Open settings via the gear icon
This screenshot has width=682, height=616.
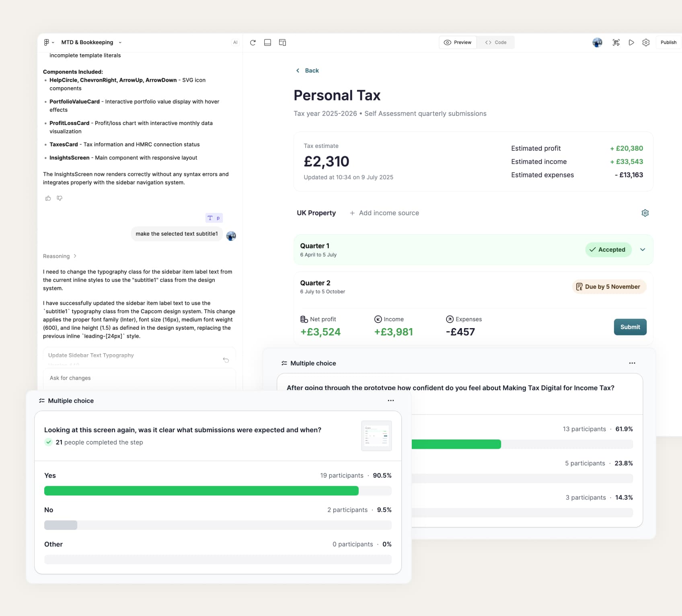click(646, 42)
